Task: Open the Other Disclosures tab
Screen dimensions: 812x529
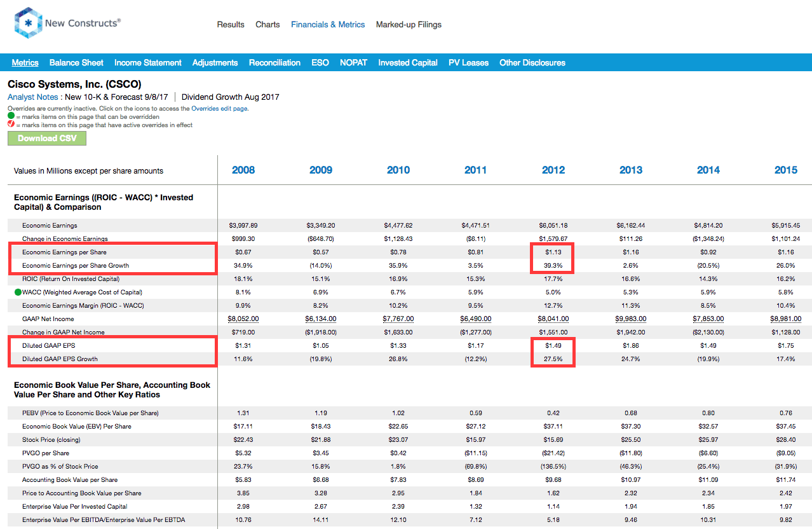Action: (x=532, y=62)
